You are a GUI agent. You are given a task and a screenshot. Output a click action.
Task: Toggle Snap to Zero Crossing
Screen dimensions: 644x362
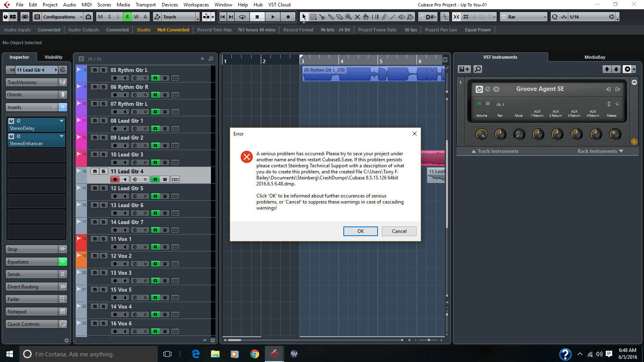(445, 17)
